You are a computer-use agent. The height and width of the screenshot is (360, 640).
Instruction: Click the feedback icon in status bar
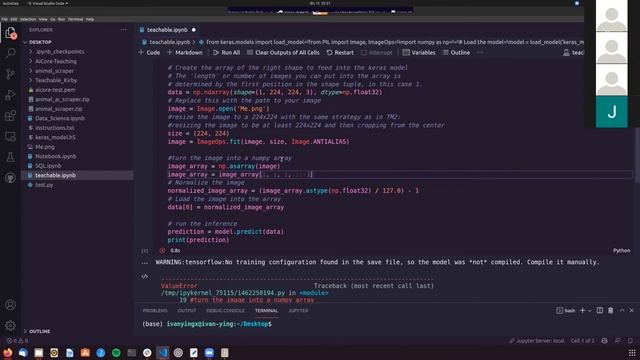pyautogui.click(x=618, y=340)
